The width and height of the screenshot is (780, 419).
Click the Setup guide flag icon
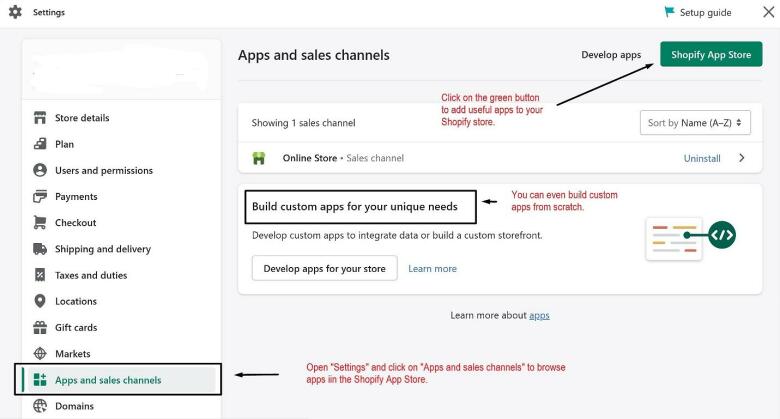click(x=669, y=12)
